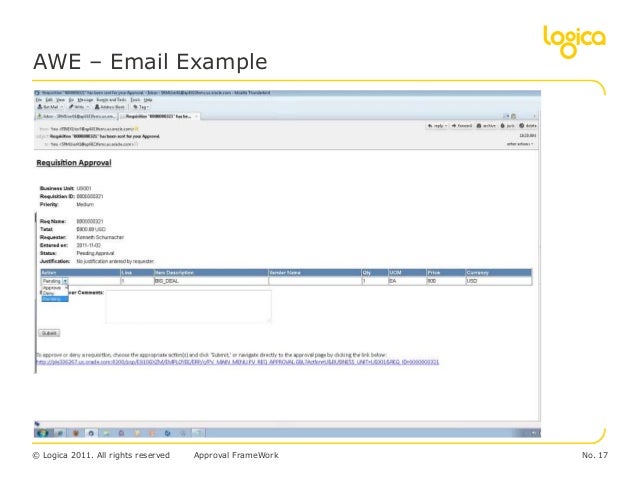Click the active Thunderbird taskbar icon
Screen dimensions: 638x479
click(91, 433)
